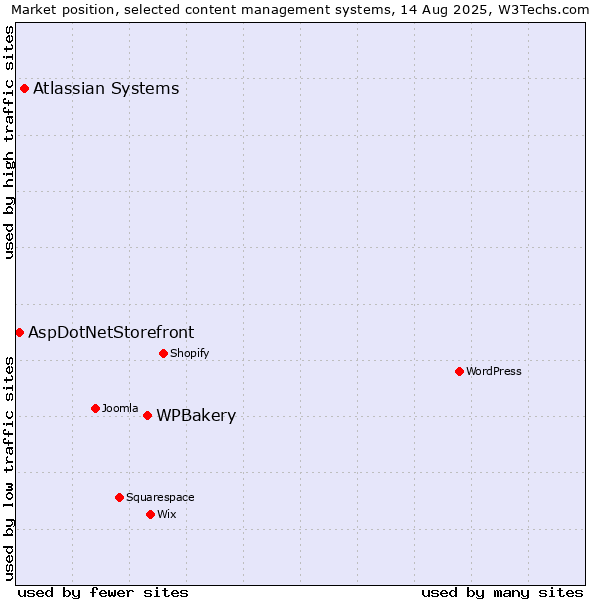Click the 'Squarespace' label text

click(x=160, y=497)
